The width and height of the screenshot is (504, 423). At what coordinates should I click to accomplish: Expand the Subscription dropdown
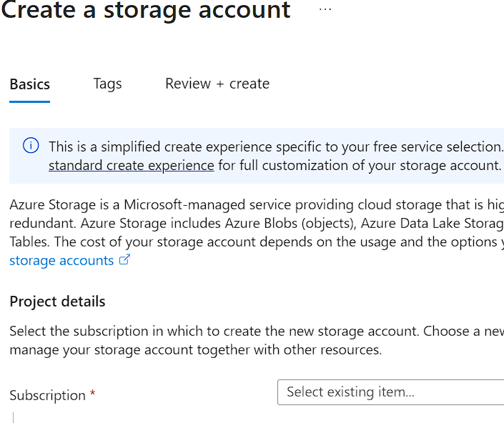[390, 392]
